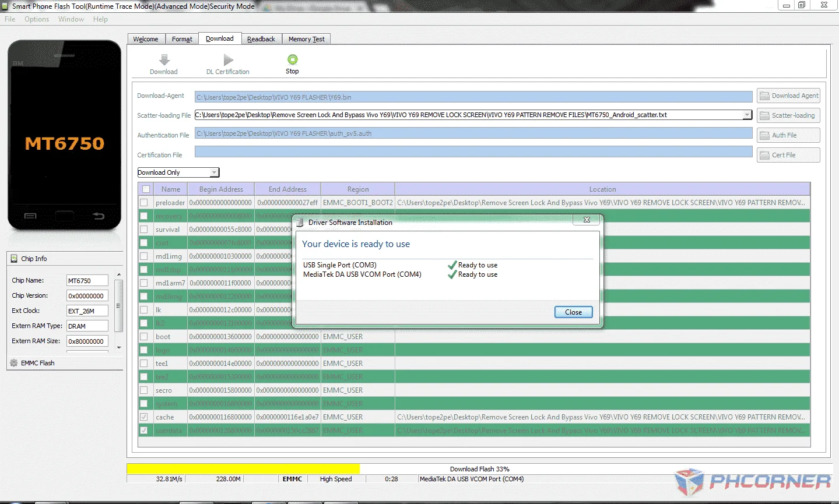Switch to the Download tab
Viewport: 839px width, 504px height.
pos(220,38)
